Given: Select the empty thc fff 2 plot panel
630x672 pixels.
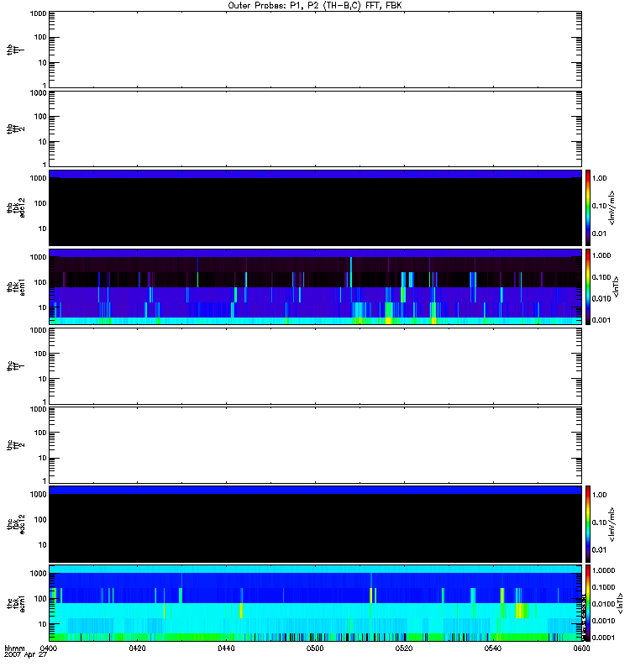Looking at the screenshot, I should coord(315,445).
